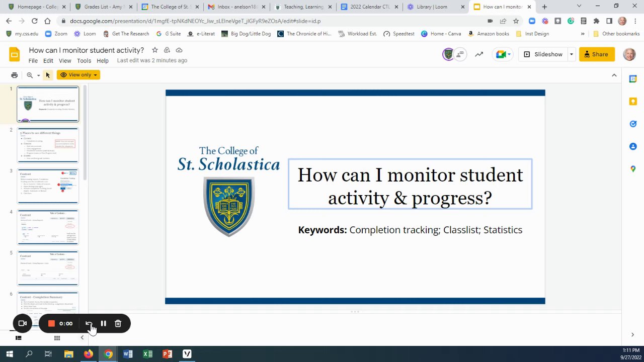The image size is (644, 362).
Task: Reload the page
Action: [x=34, y=21]
